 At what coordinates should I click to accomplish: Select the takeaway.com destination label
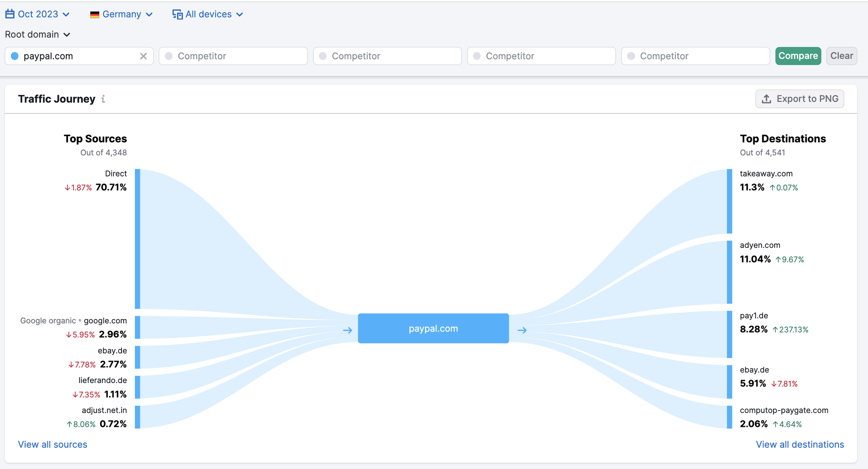coord(766,174)
